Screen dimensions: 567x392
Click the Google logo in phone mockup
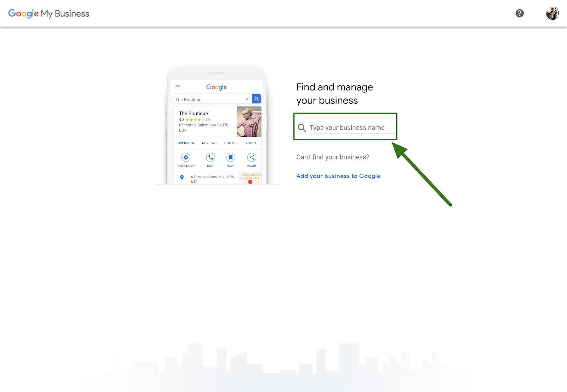coord(217,87)
